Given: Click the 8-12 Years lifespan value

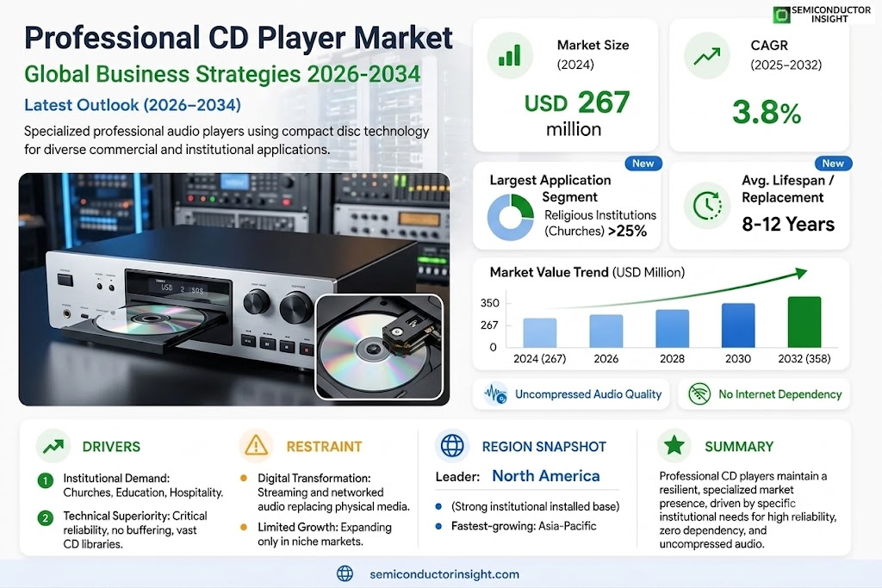Looking at the screenshot, I should click(x=788, y=225).
